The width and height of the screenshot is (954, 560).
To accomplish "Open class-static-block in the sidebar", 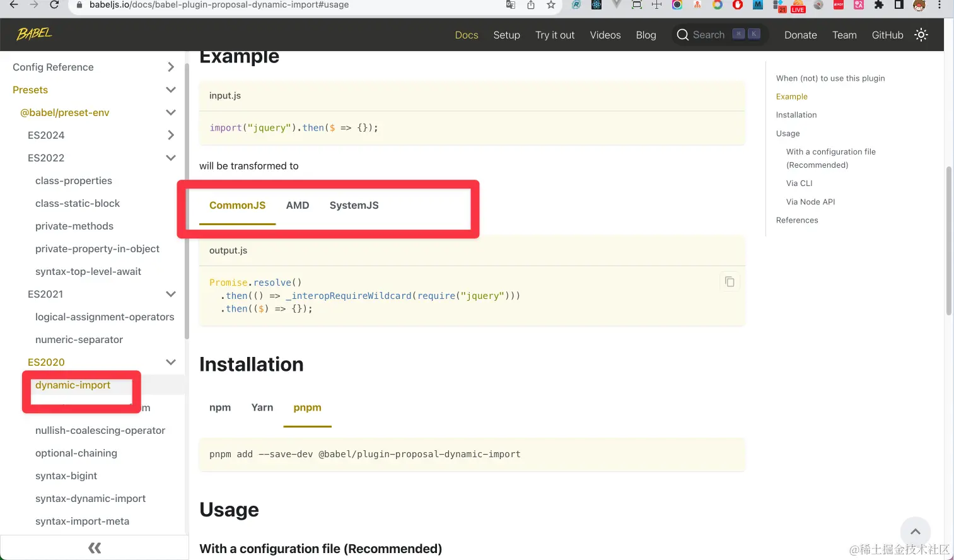I will 78,203.
